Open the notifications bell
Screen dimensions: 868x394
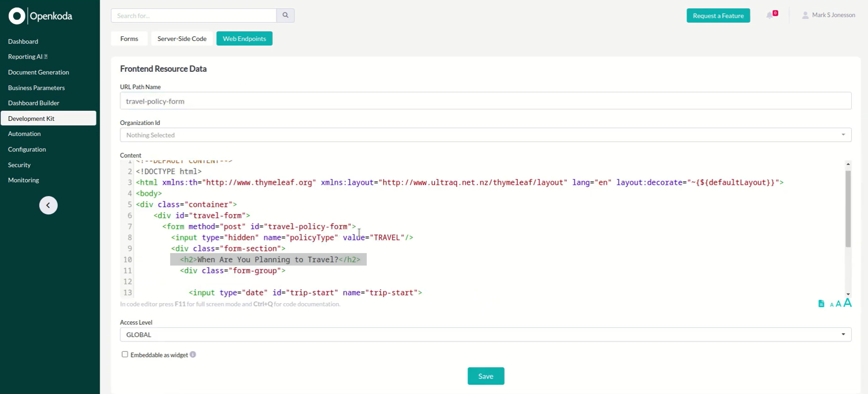[770, 15]
